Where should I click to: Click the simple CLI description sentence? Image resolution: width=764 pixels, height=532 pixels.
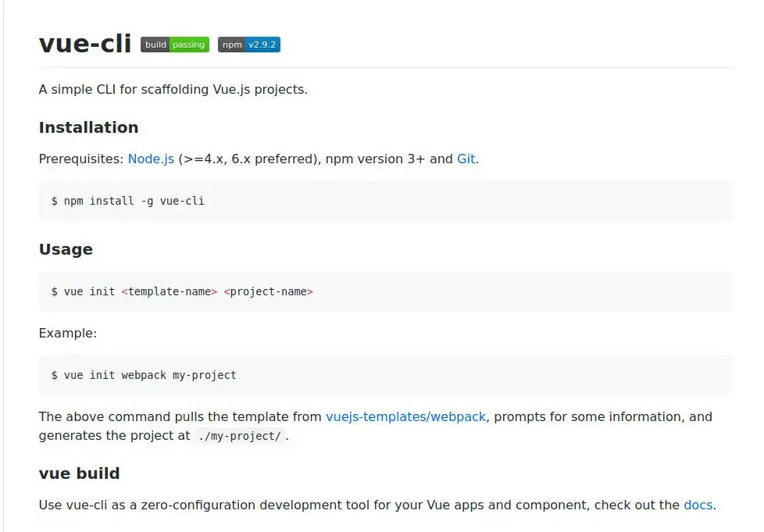click(173, 89)
